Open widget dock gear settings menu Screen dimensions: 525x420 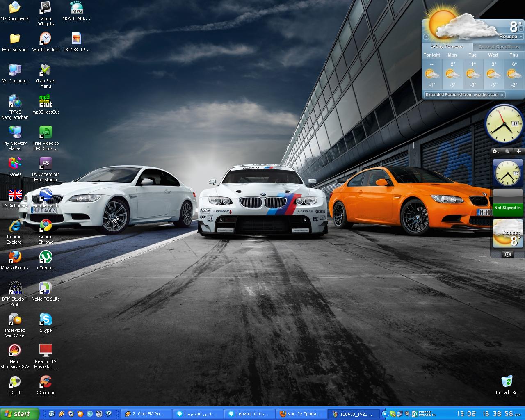pos(495,151)
